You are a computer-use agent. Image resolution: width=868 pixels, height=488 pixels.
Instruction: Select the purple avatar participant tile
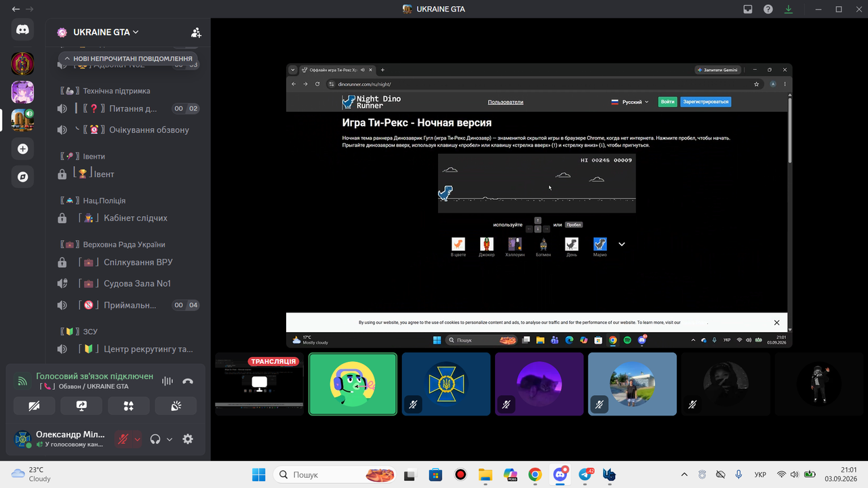point(539,384)
